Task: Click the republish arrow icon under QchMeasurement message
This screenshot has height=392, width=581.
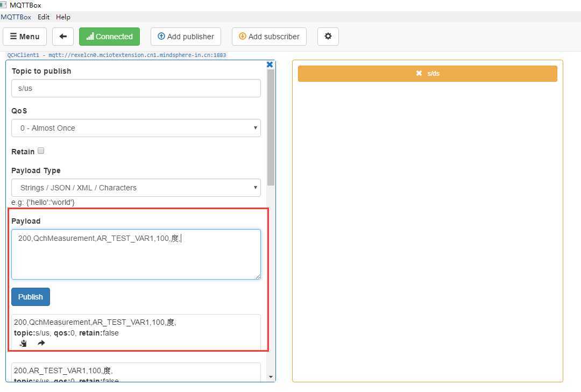Action: pyautogui.click(x=41, y=343)
